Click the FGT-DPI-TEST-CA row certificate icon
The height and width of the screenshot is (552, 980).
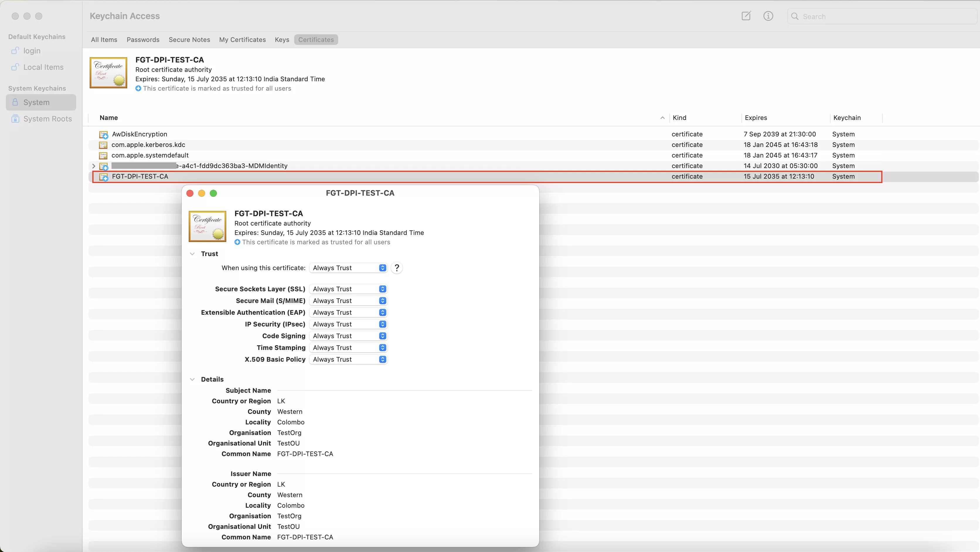(103, 177)
